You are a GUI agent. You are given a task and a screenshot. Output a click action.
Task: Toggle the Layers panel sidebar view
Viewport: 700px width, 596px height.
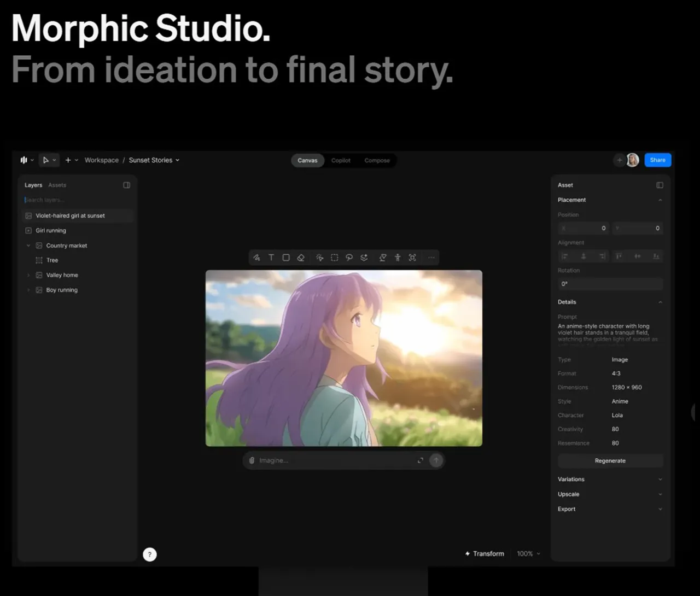[x=126, y=185]
